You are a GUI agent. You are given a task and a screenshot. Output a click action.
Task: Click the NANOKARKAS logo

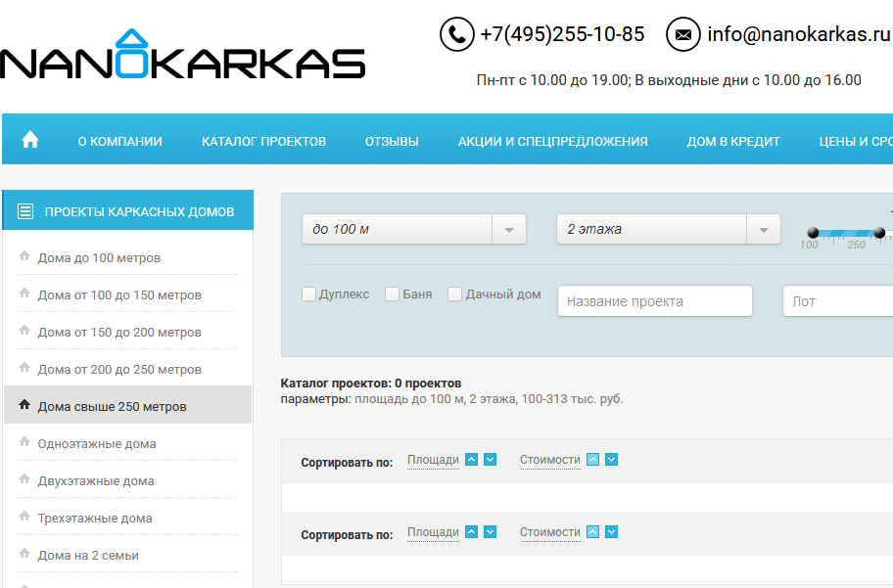click(x=183, y=58)
